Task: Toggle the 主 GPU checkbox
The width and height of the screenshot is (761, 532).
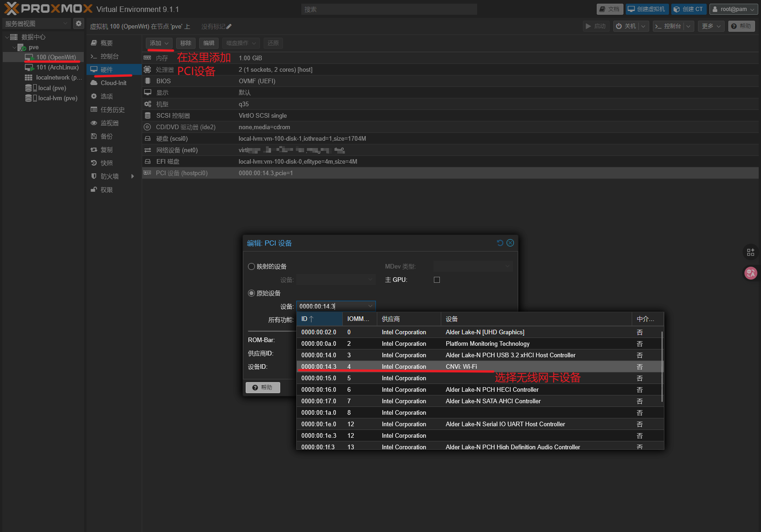Action: [437, 280]
